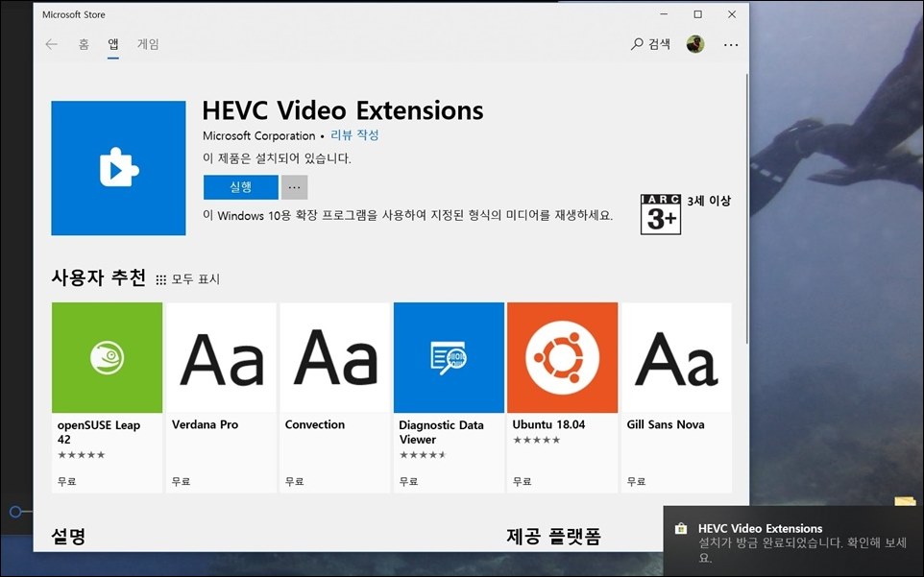The width and height of the screenshot is (924, 577).
Task: Open the ellipsis button beside 실행
Action: click(294, 187)
